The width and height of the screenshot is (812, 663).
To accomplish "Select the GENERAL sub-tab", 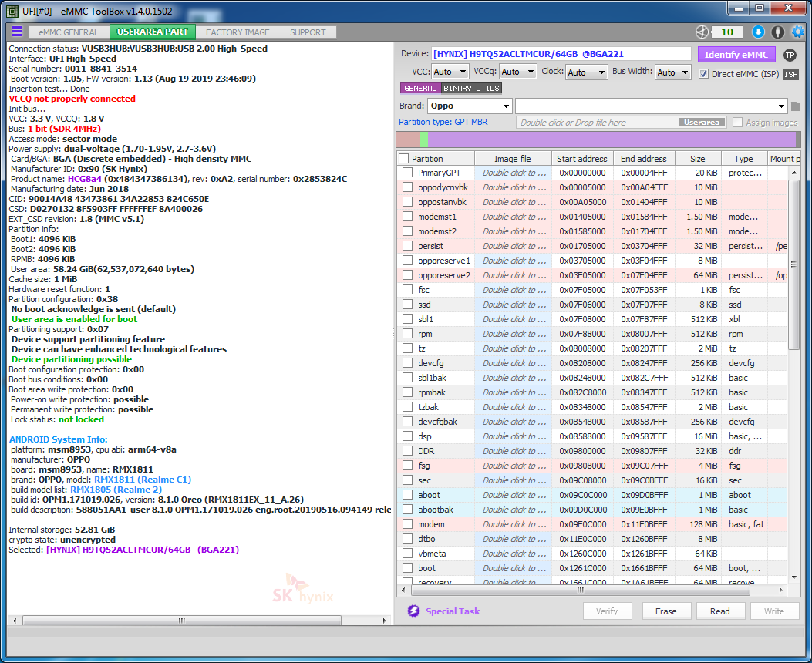I will coord(420,89).
